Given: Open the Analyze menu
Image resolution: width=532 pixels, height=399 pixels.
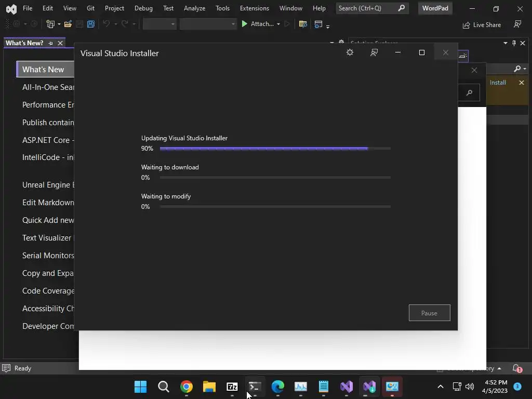Looking at the screenshot, I should [194, 8].
